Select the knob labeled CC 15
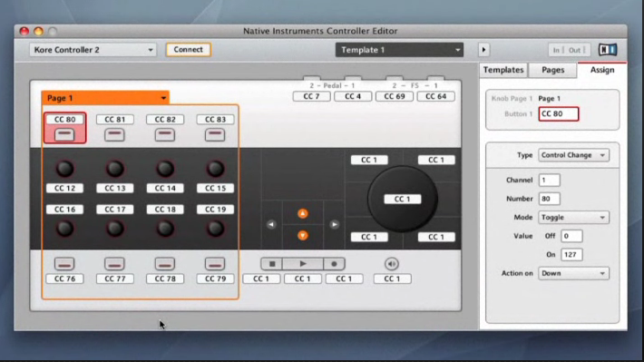The height and width of the screenshot is (362, 644). (x=215, y=169)
